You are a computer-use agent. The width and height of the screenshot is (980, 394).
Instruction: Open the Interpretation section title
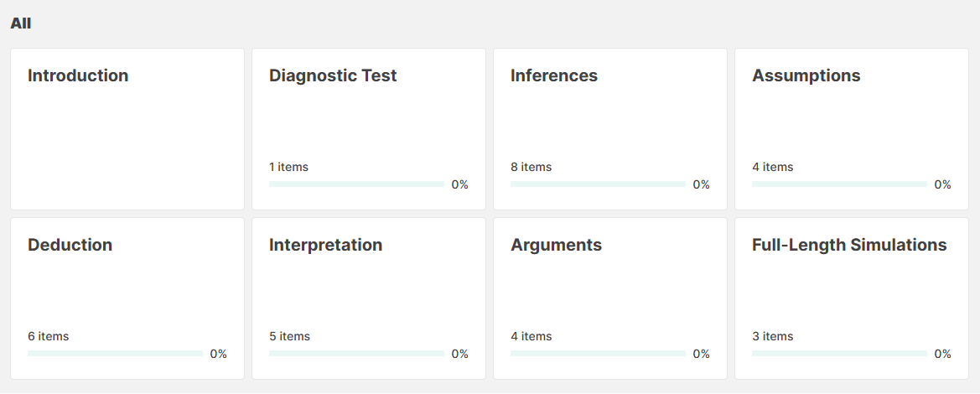tap(325, 245)
